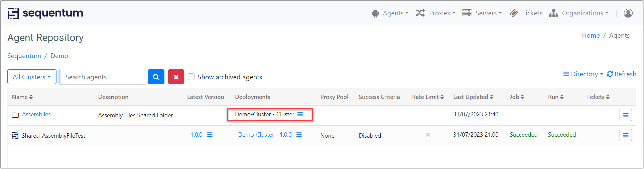
Task: Open Demo-Cluster - 1.0.0 deployment menu icon
Action: [299, 135]
